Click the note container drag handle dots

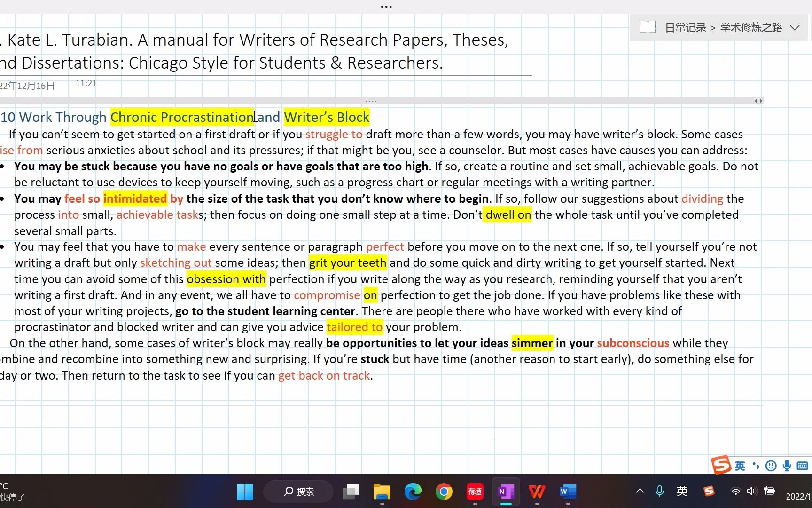click(371, 101)
